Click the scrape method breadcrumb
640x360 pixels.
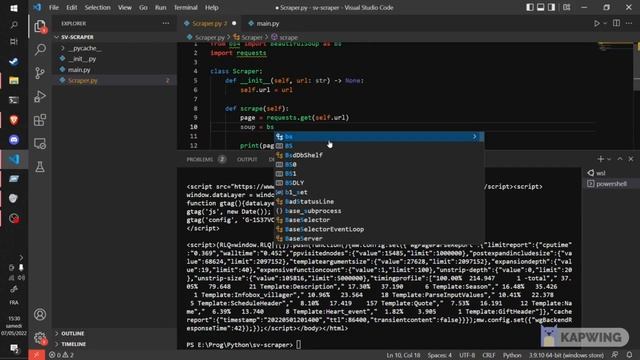284,37
